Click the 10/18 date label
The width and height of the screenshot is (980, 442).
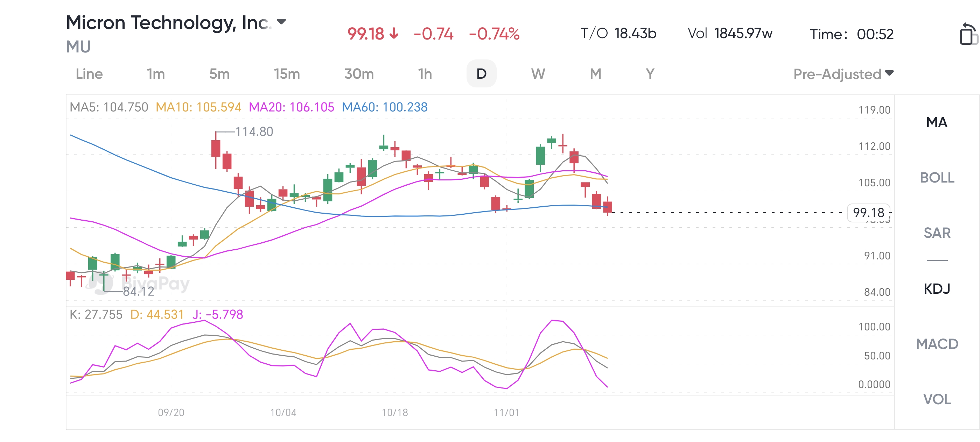395,413
